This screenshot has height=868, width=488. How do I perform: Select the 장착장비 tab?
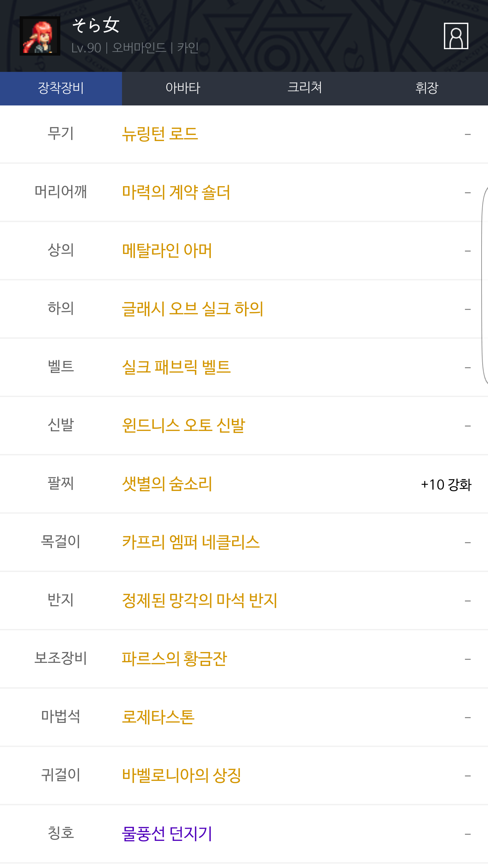coord(61,88)
